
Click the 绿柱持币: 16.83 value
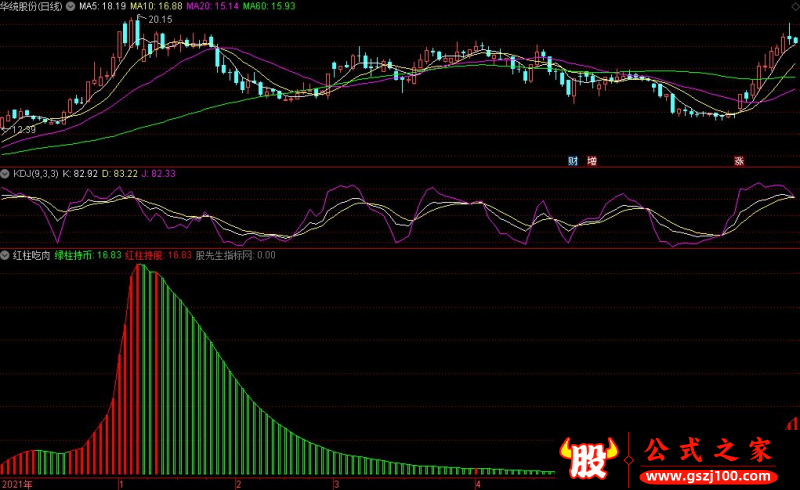point(88,255)
